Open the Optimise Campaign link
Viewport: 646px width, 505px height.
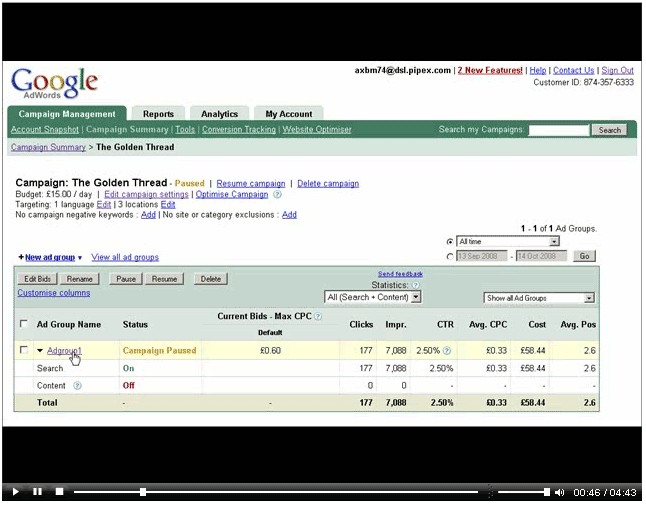[232, 194]
